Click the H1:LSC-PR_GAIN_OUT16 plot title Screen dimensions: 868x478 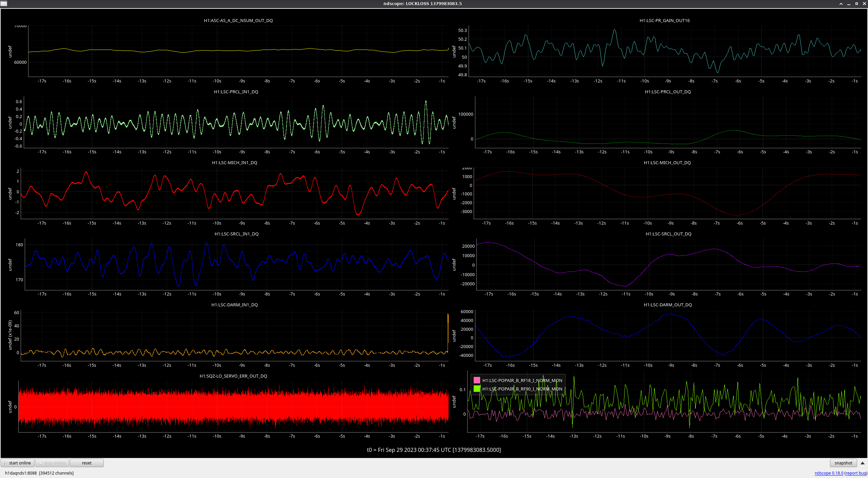(x=664, y=20)
